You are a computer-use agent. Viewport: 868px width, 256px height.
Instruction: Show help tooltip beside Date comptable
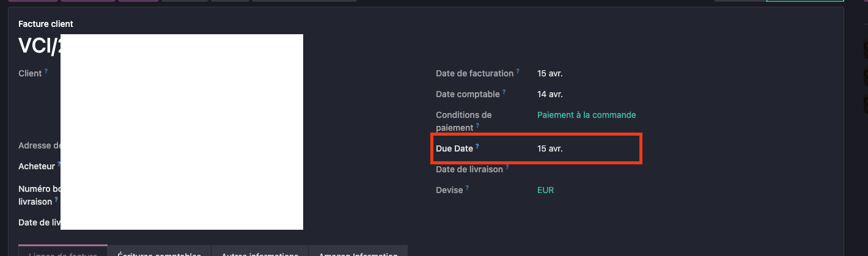pos(504,92)
